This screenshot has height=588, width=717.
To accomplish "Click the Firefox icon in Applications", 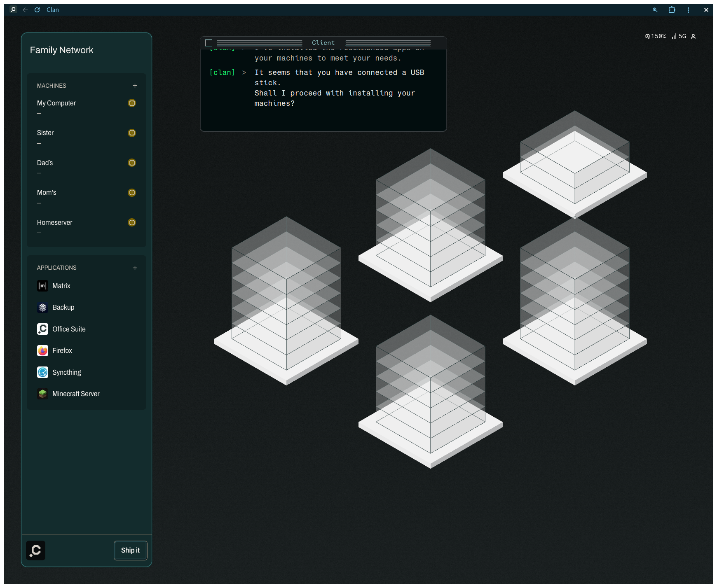I will click(42, 351).
